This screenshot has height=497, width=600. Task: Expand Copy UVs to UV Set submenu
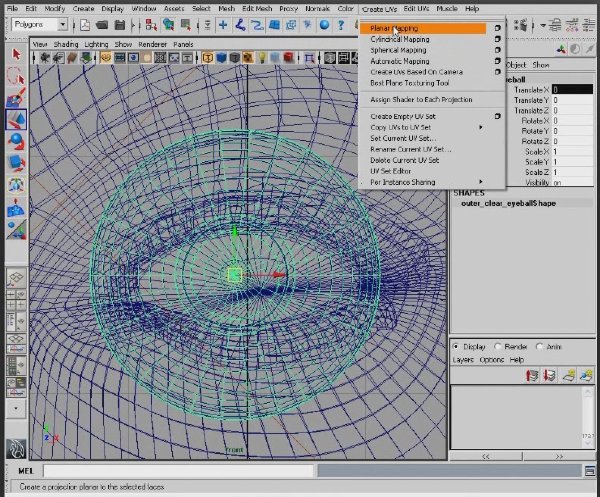[x=481, y=127]
